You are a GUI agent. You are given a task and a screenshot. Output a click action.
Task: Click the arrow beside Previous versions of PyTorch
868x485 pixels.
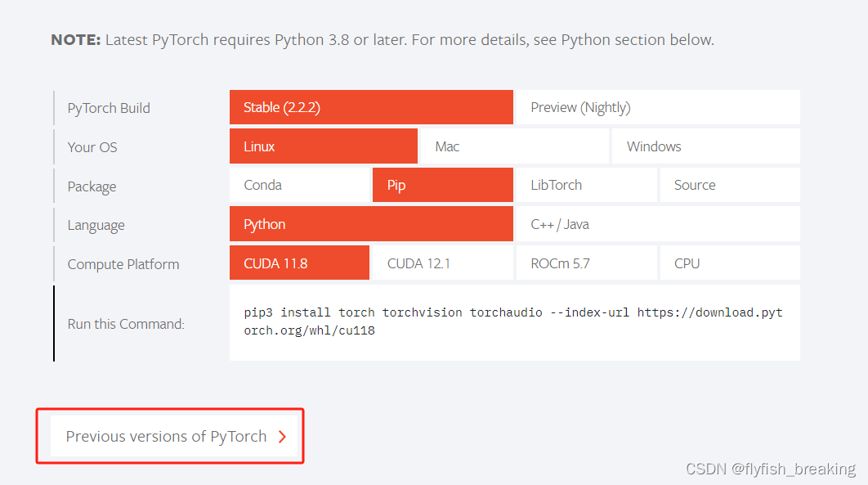282,437
